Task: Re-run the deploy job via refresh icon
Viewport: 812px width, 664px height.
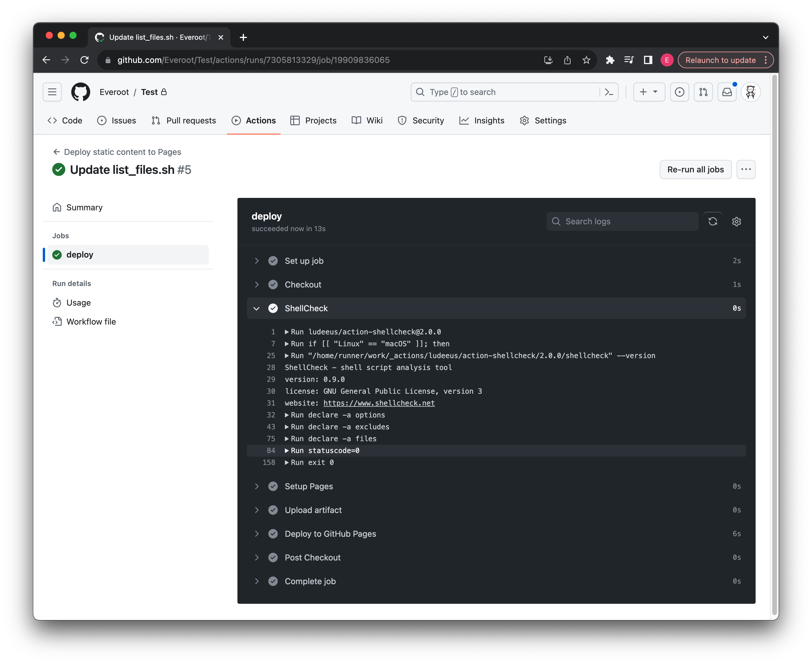Action: click(713, 221)
